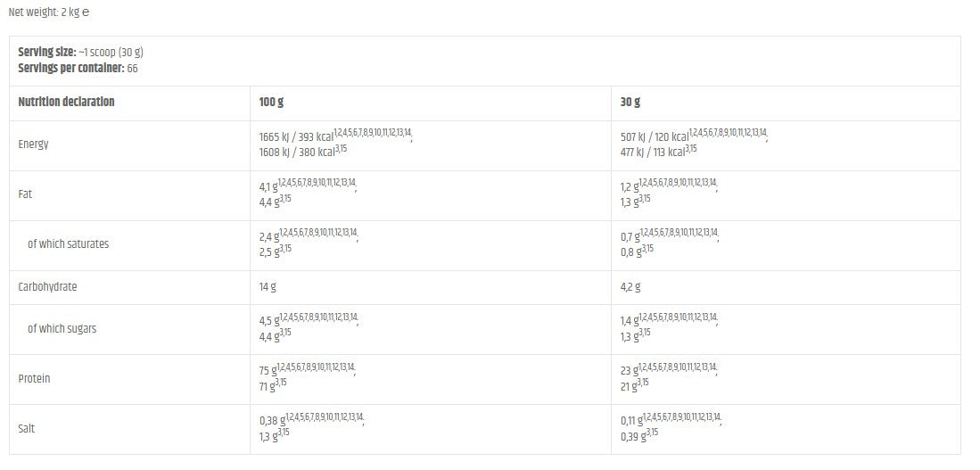Select the '1665 kJ / 393 kcal' energy value

coord(295,137)
